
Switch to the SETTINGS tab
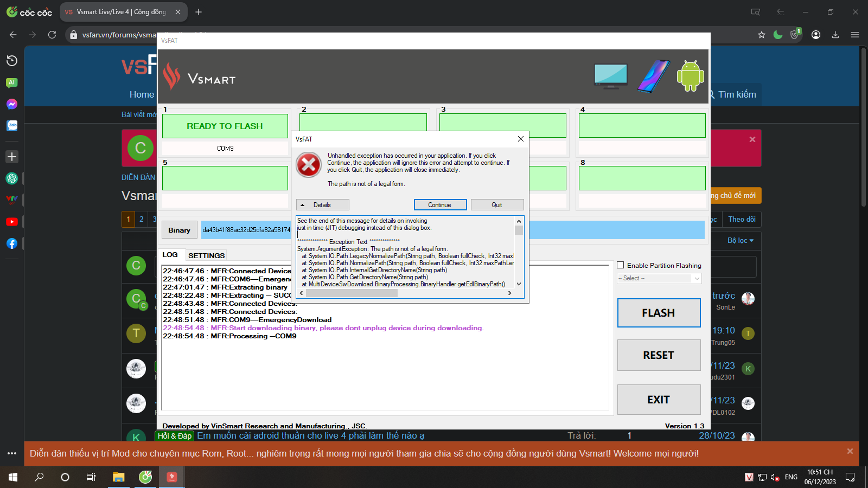pyautogui.click(x=206, y=255)
